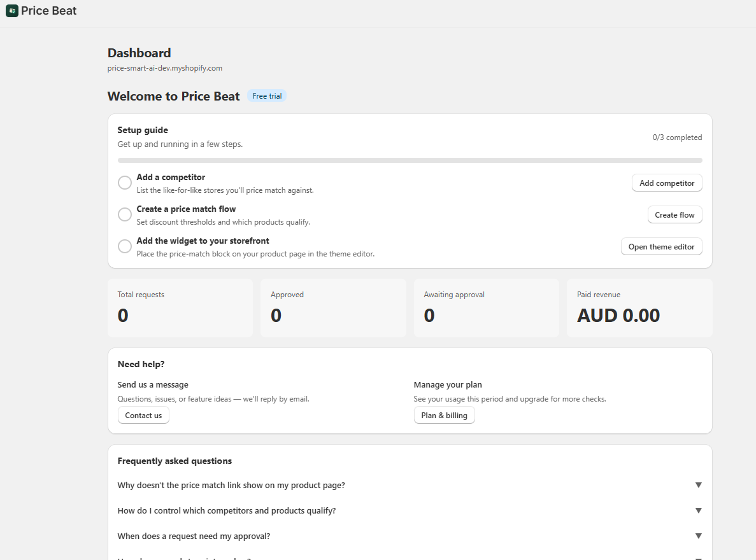Viewport: 756px width, 560px height.
Task: Toggle the Create a price match flow circle
Action: [x=125, y=214]
